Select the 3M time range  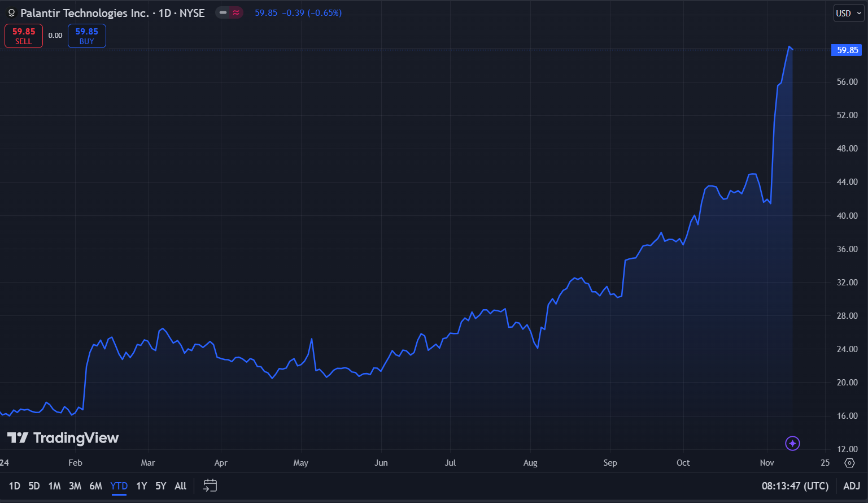click(x=75, y=486)
